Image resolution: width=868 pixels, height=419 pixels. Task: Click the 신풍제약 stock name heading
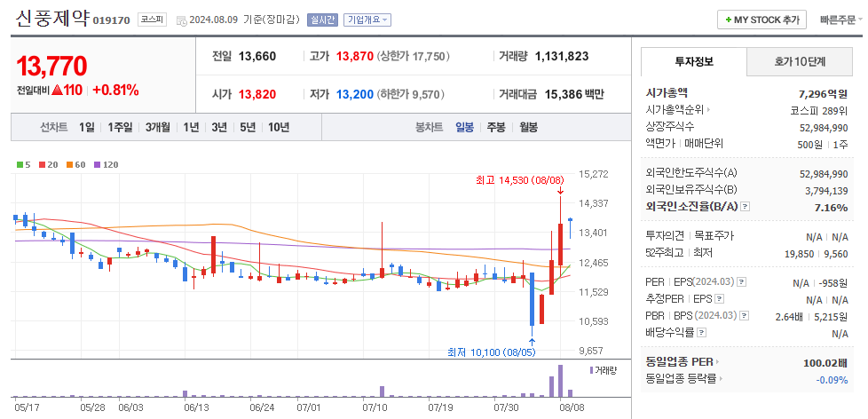[52, 19]
